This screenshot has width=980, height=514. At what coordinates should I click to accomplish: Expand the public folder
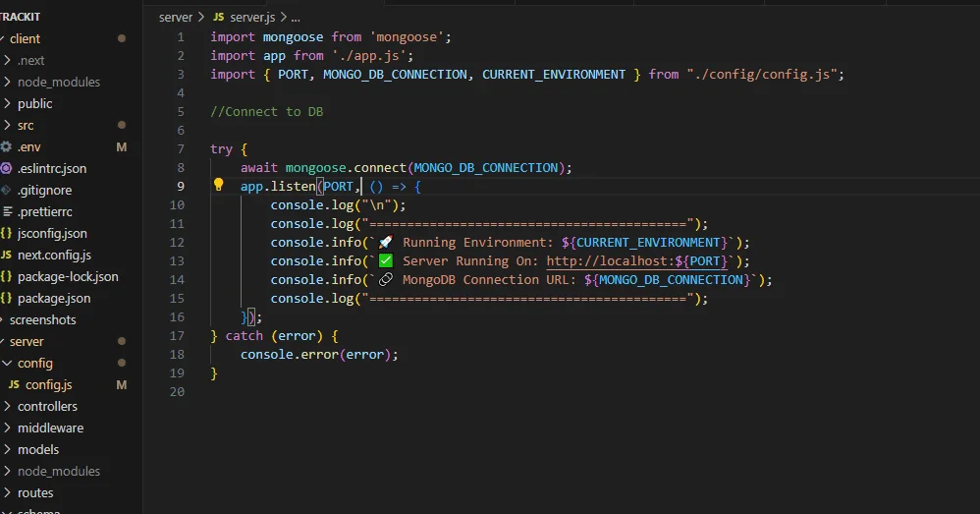[x=34, y=104]
